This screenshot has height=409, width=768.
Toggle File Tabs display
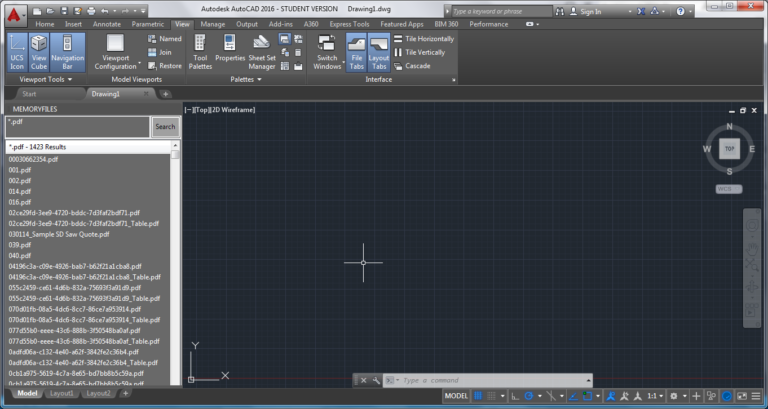[x=357, y=52]
